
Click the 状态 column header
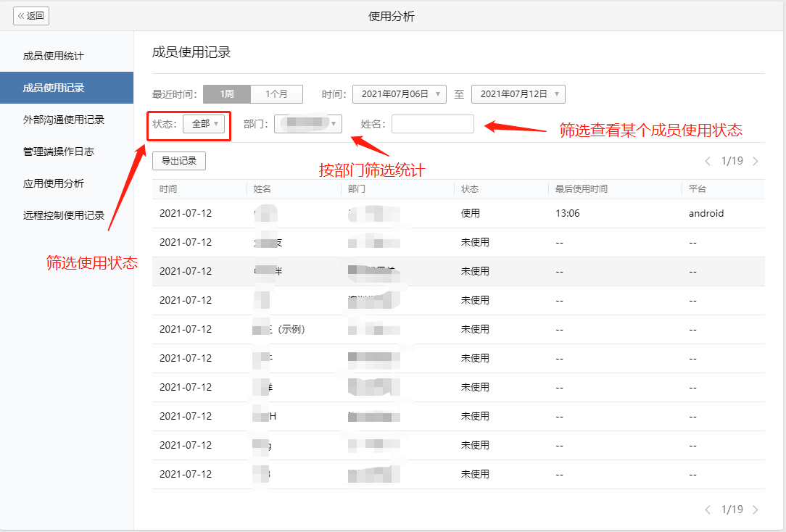(470, 189)
